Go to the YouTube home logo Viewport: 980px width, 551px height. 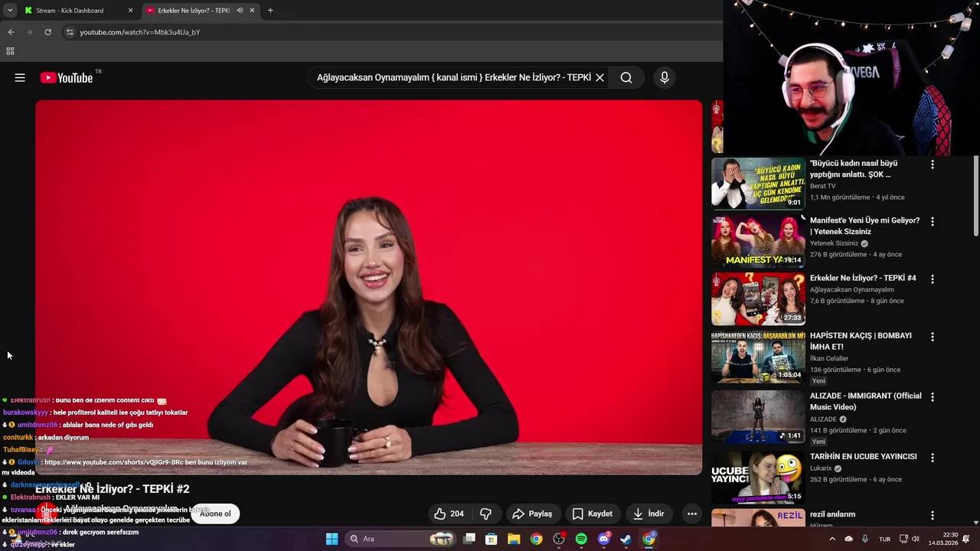67,77
